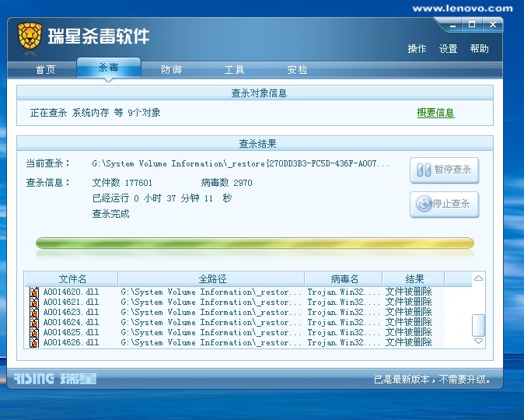The height and width of the screenshot is (420, 524).
Task: Select the 杀毒 tab
Action: 109,68
